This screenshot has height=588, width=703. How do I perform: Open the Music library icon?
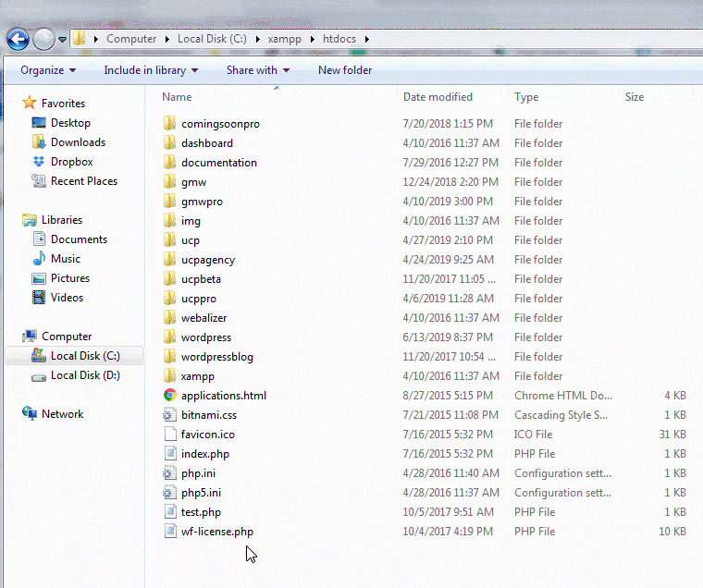click(x=39, y=258)
